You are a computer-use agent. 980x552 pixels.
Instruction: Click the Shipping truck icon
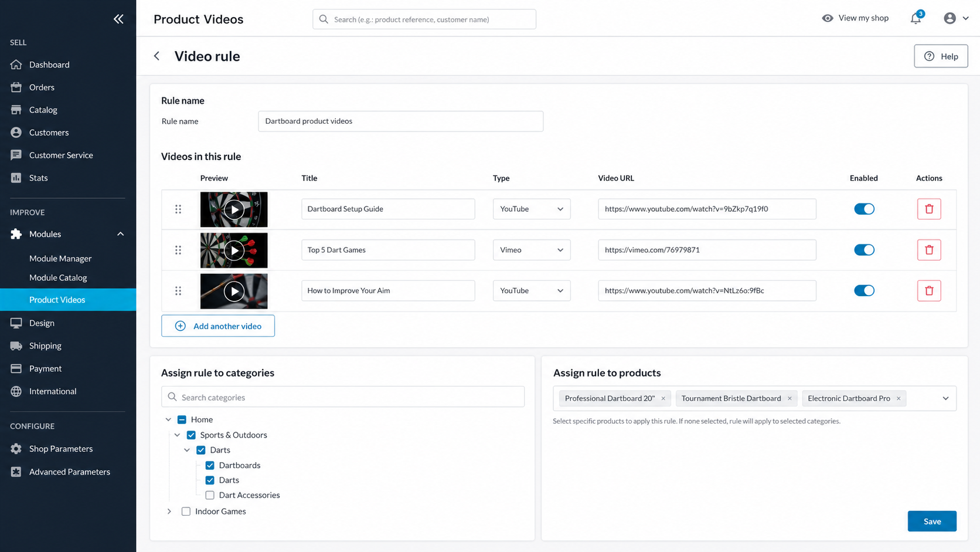16,346
